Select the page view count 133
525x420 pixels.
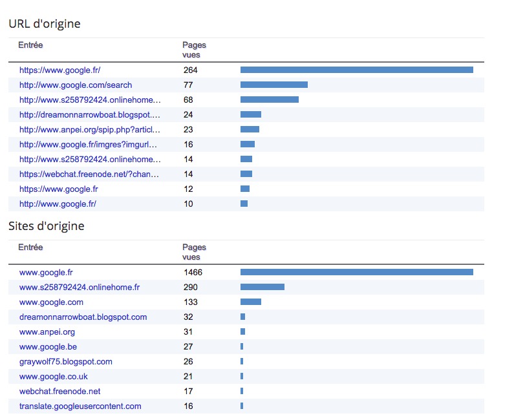(191, 302)
